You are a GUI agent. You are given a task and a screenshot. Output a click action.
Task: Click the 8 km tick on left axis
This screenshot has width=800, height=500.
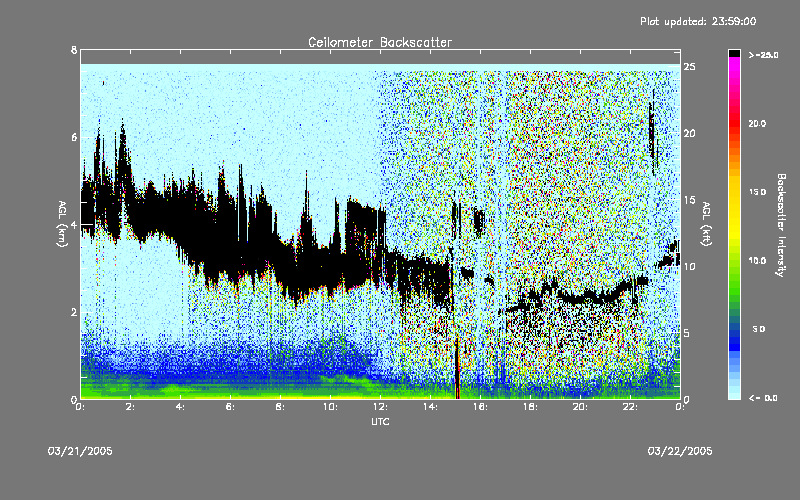click(74, 50)
